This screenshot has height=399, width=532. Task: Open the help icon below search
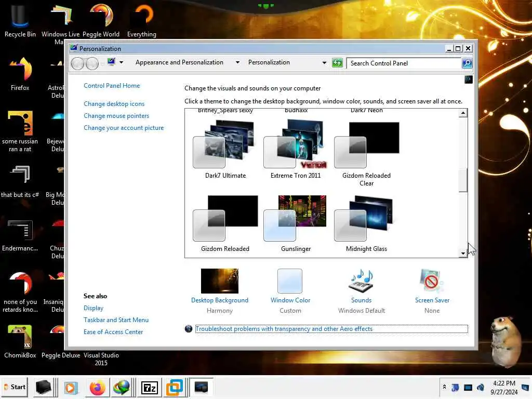(x=468, y=79)
